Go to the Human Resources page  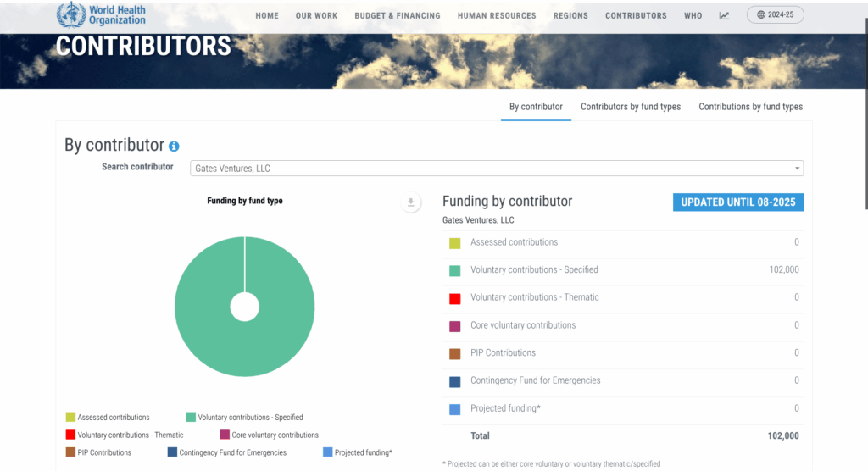[496, 15]
